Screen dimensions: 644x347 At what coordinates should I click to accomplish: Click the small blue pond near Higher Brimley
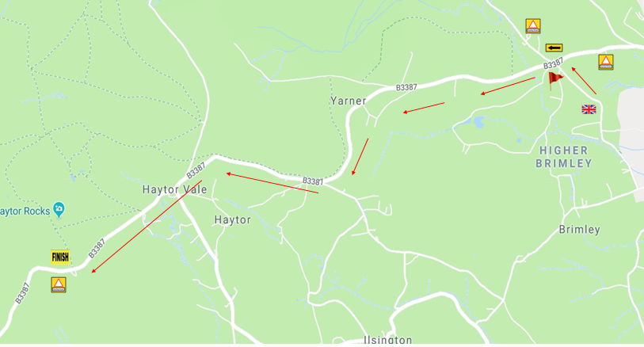click(479, 122)
